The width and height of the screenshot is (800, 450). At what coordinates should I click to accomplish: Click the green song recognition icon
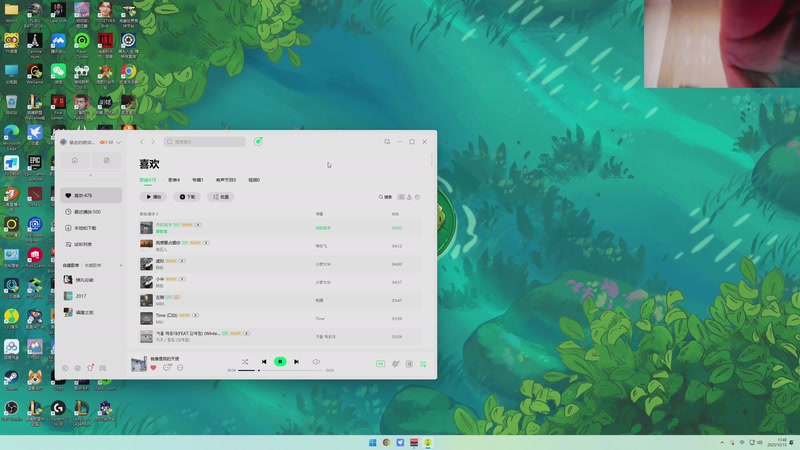[x=258, y=141]
